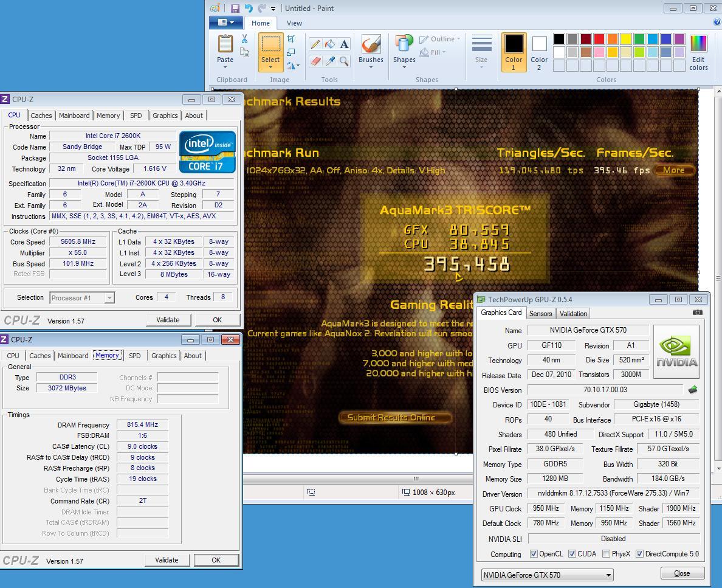Click the Select rectangle tool icon
The height and width of the screenshot is (588, 722).
point(271,45)
